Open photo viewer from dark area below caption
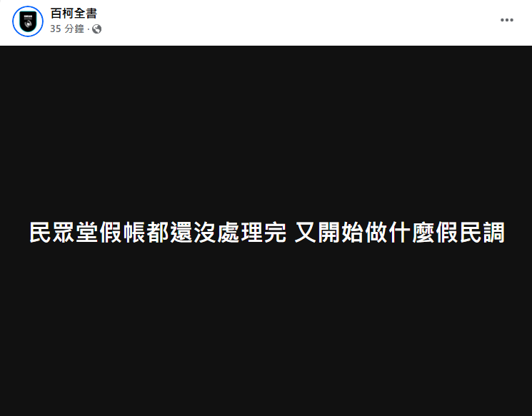 point(266,329)
